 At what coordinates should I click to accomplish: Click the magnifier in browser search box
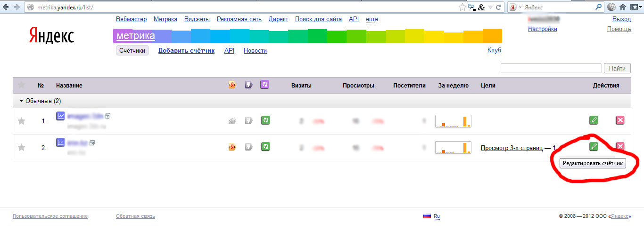[x=599, y=7]
